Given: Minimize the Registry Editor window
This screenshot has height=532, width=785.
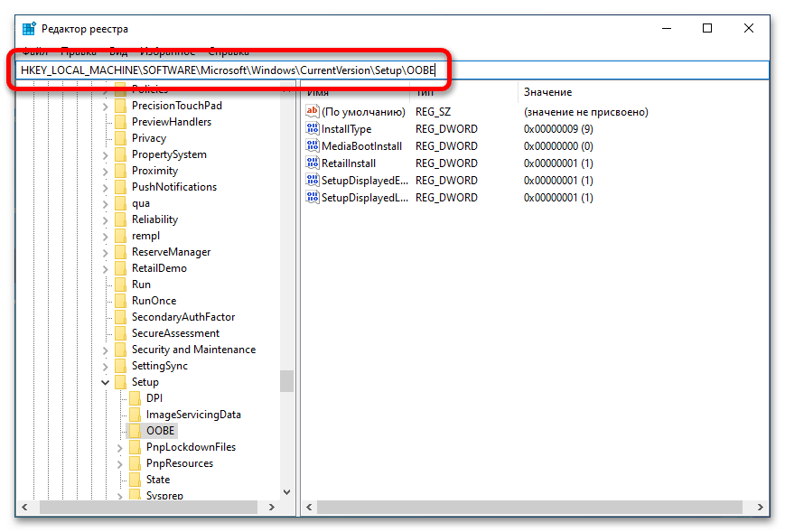Looking at the screenshot, I should coord(667,29).
